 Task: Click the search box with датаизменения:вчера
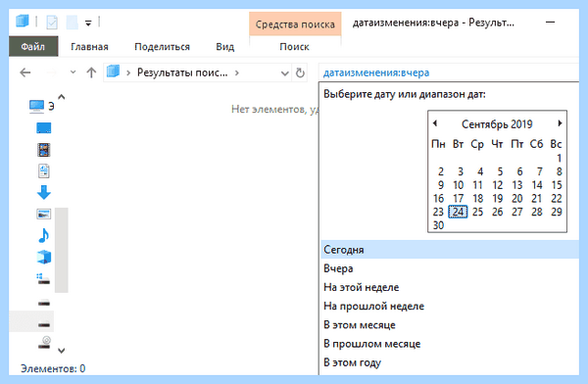(448, 72)
